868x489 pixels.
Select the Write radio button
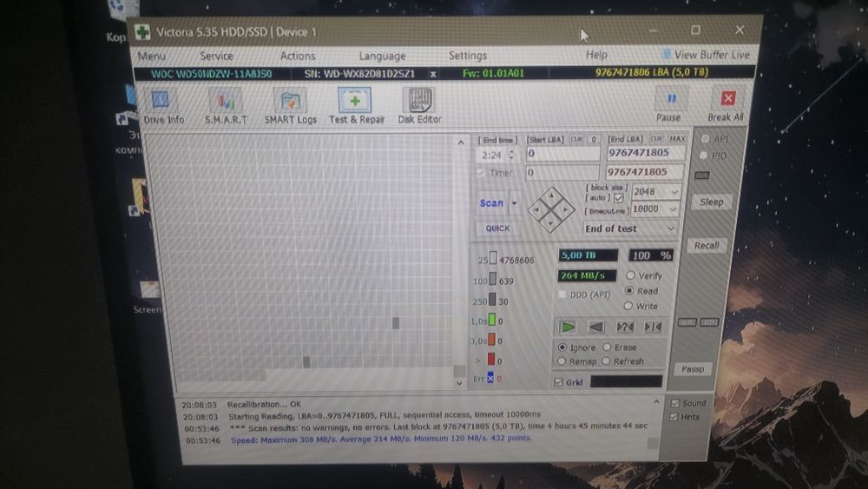point(628,306)
